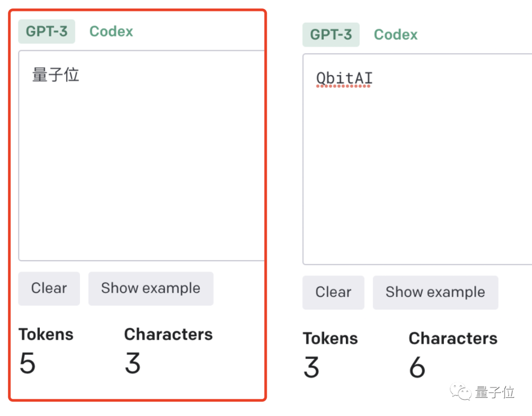
Task: Click the Clear button under the 量子位 text box
Action: 49,288
